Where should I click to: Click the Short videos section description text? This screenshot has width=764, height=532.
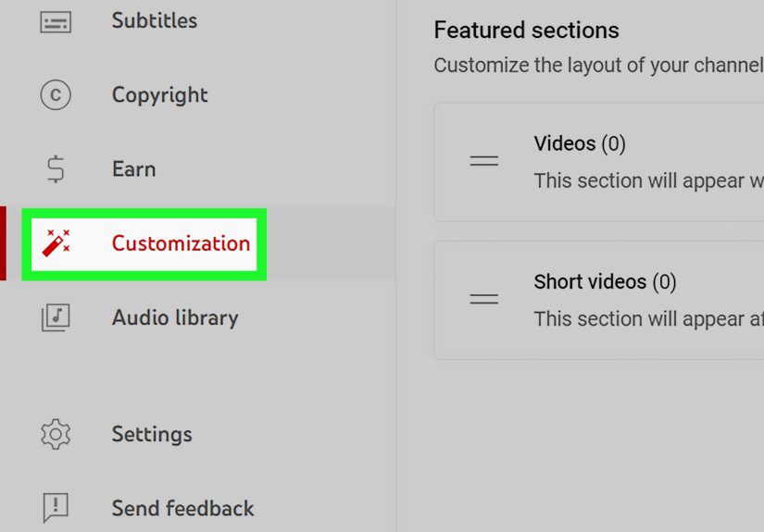click(649, 319)
